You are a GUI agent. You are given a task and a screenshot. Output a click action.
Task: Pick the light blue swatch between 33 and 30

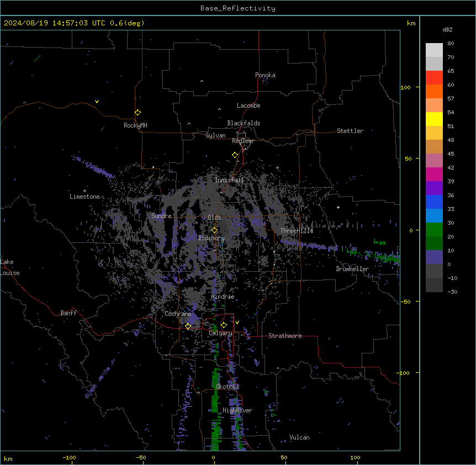pos(434,216)
